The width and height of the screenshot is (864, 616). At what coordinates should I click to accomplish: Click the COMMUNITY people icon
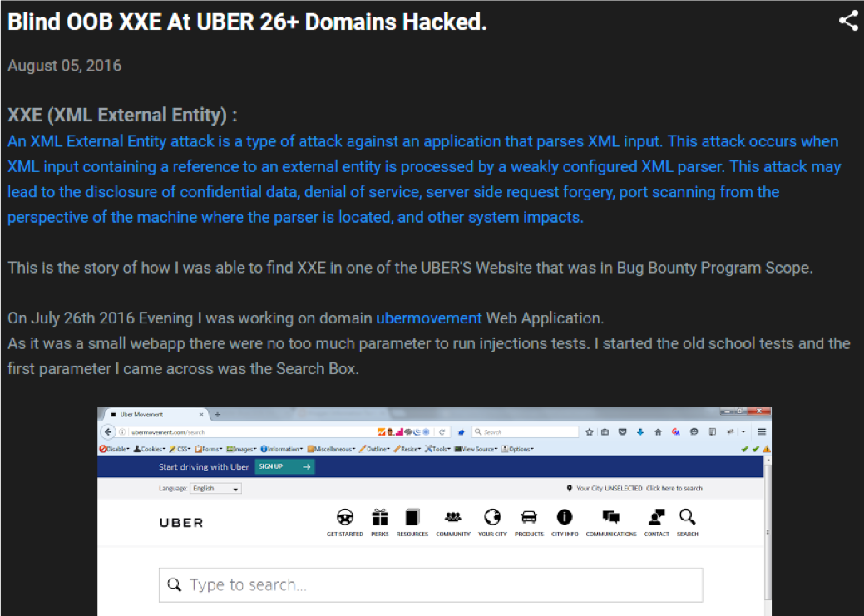(x=453, y=517)
